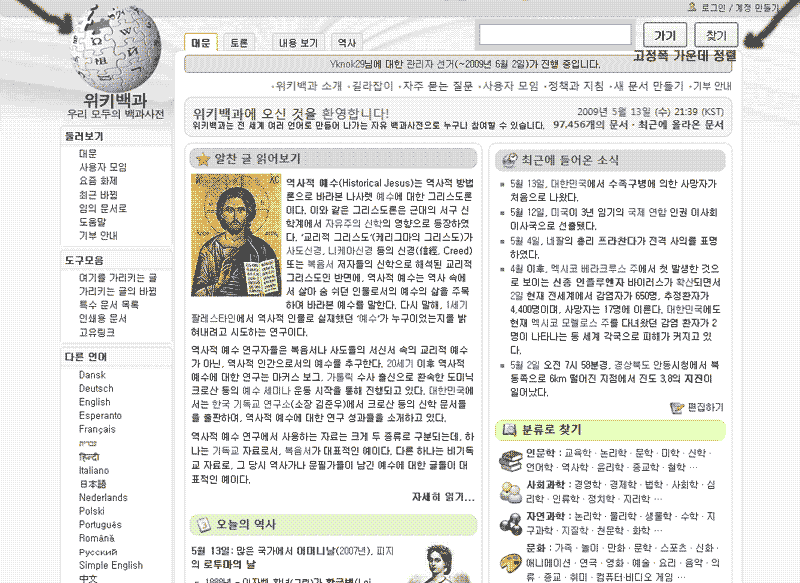Open 도움말 in the sidebar
800x583 pixels.
pos(93,222)
